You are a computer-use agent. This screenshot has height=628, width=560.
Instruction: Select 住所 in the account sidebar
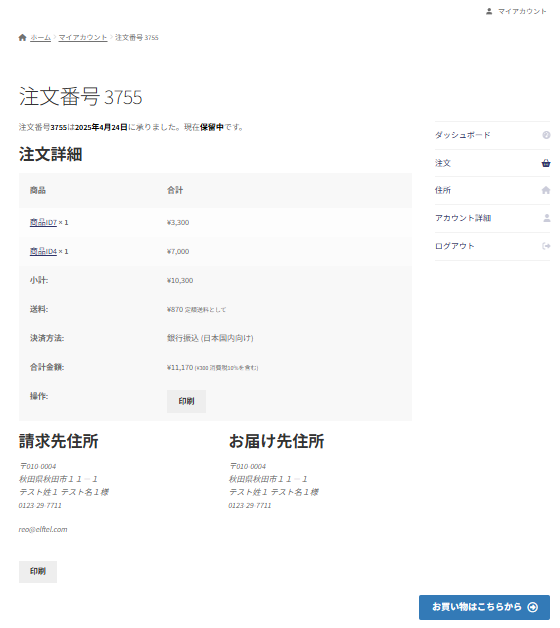pos(443,190)
